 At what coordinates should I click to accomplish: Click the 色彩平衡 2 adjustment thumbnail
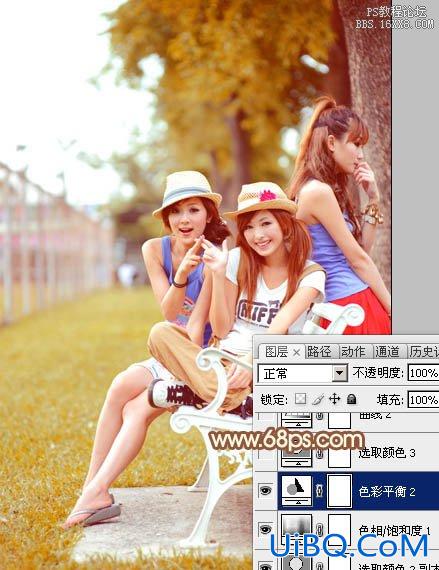(297, 490)
